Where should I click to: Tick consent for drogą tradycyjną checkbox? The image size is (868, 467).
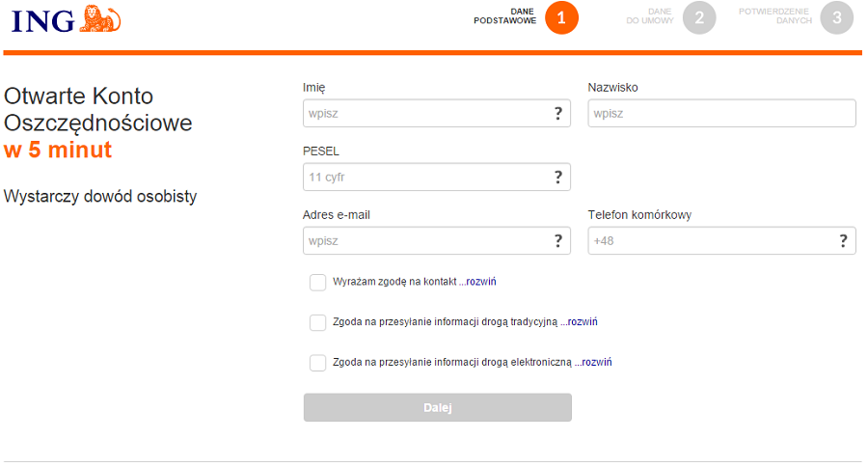[x=317, y=322]
